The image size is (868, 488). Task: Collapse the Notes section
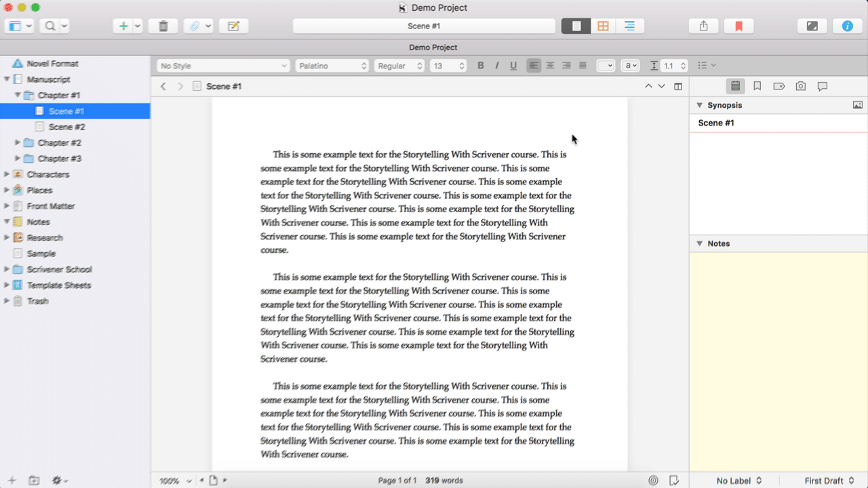coord(699,243)
